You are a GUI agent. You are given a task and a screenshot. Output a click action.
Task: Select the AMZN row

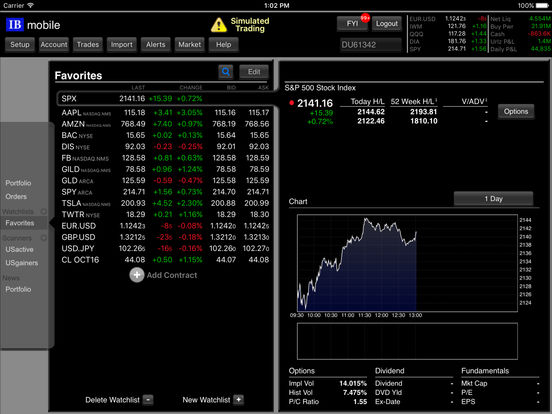[165, 124]
